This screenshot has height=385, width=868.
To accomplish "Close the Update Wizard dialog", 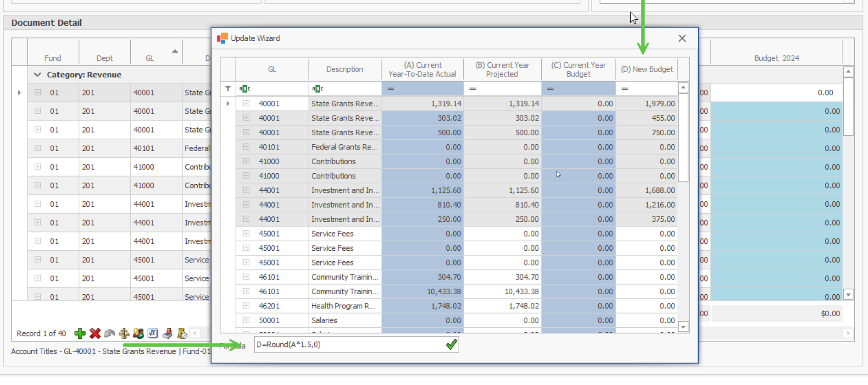I will (682, 38).
